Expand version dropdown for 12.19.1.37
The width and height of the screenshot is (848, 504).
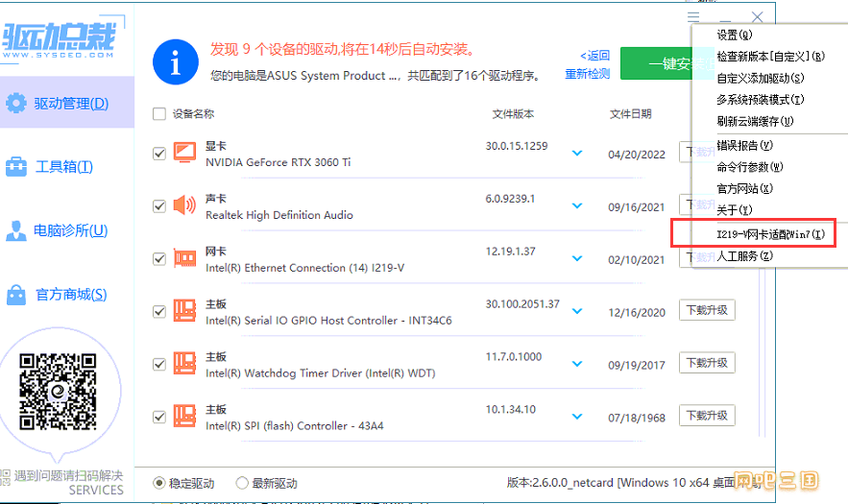[577, 258]
